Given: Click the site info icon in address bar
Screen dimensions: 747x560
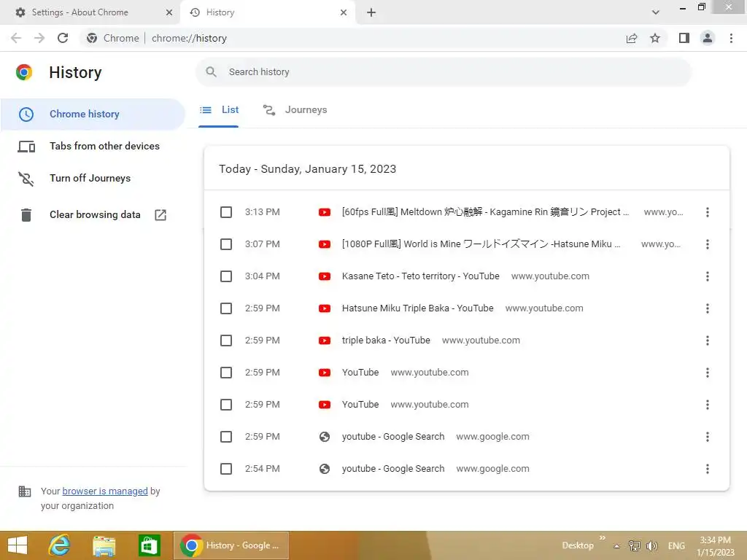Looking at the screenshot, I should [x=92, y=38].
